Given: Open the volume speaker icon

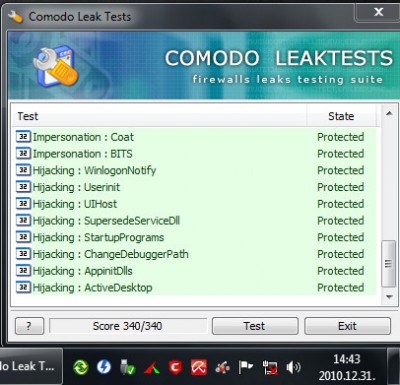Looking at the screenshot, I should tap(293, 367).
